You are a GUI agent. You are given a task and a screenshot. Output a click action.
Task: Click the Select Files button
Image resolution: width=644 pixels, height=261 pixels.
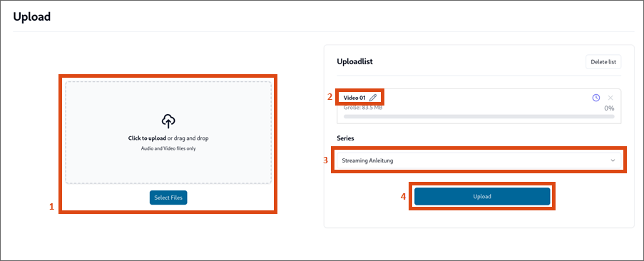168,198
